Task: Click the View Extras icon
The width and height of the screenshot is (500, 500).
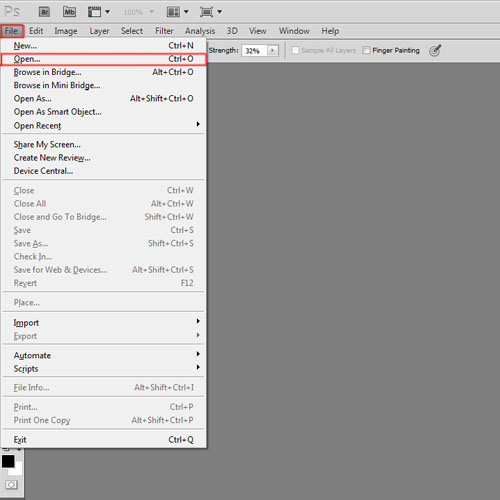Action: click(98, 12)
